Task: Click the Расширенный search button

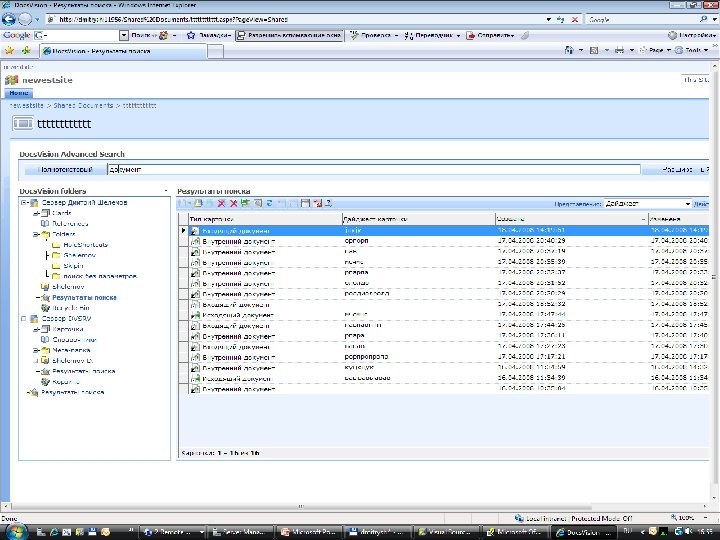Action: pos(675,169)
